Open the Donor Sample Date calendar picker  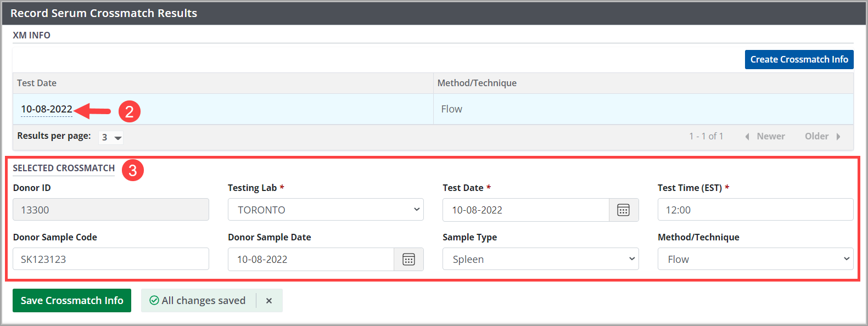pyautogui.click(x=408, y=260)
